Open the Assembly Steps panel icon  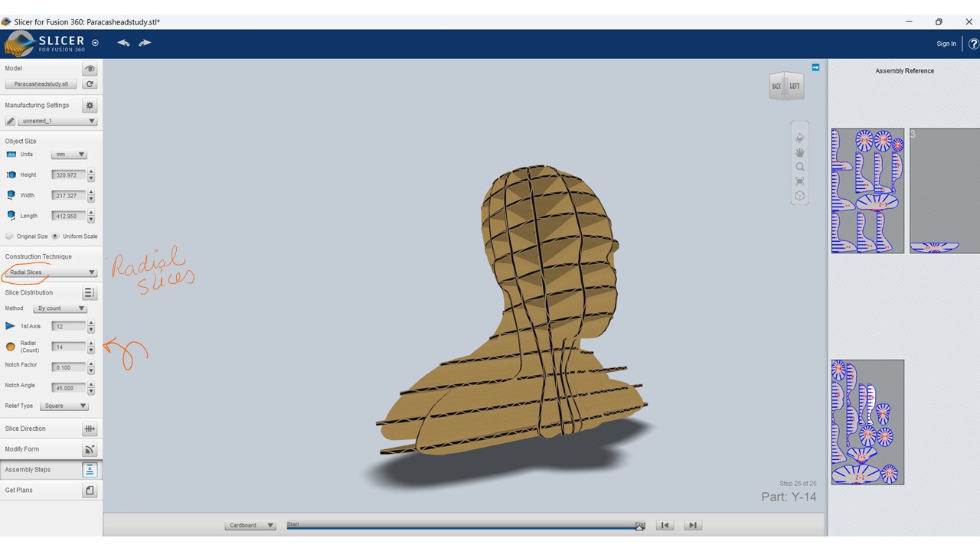90,470
